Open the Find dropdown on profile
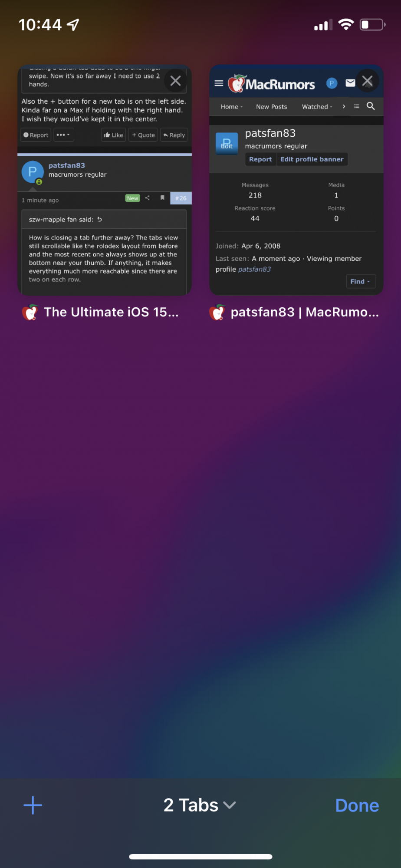Viewport: 401px width, 868px height. [x=360, y=281]
